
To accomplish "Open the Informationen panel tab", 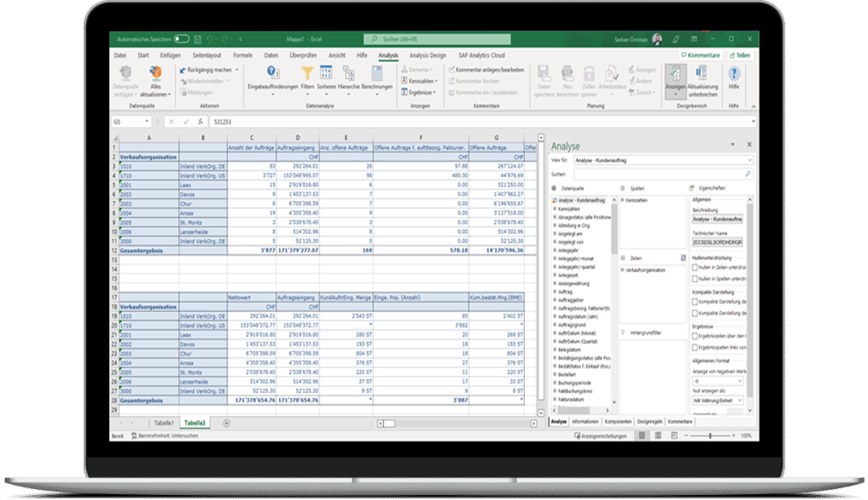I will click(x=585, y=422).
